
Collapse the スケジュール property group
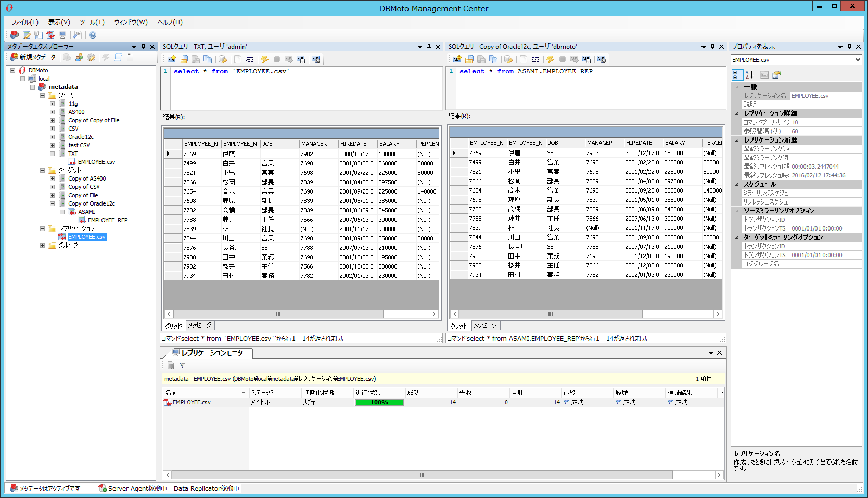click(x=737, y=184)
